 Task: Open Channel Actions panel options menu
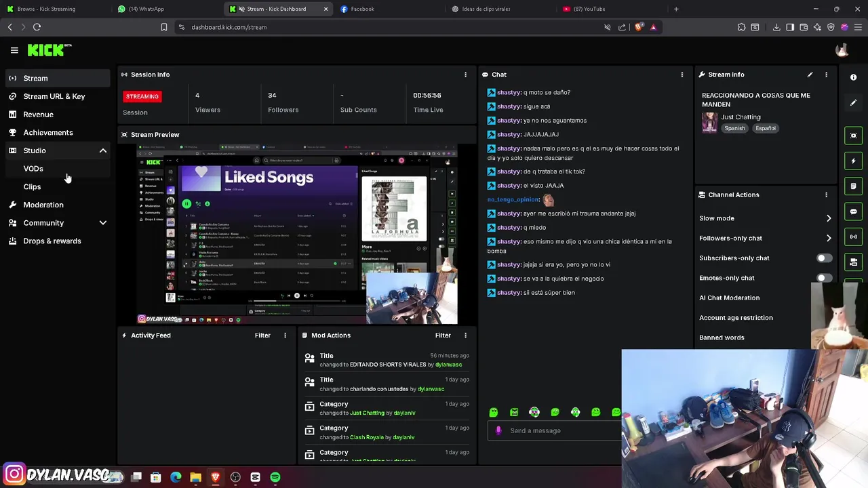point(826,195)
